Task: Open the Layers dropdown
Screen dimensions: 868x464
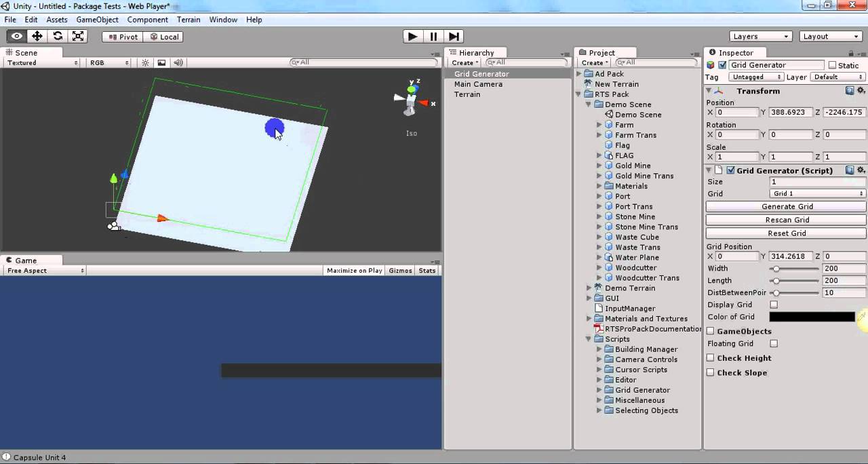Action: 761,37
